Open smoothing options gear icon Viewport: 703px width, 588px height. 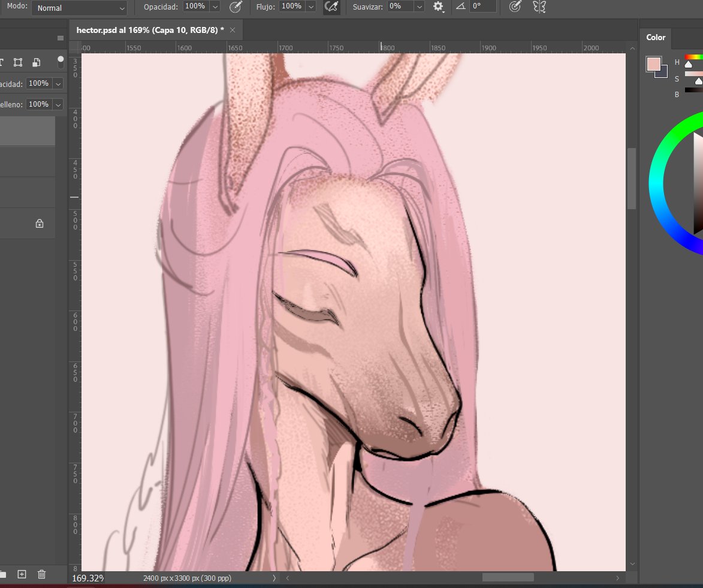(x=438, y=7)
